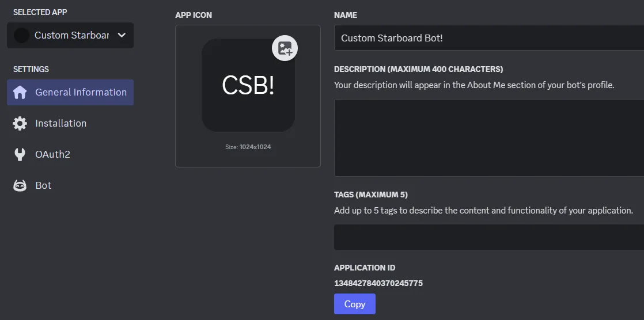Click the Name field with Custom Starboard Bot!
The width and height of the screenshot is (644, 320).
(488, 38)
